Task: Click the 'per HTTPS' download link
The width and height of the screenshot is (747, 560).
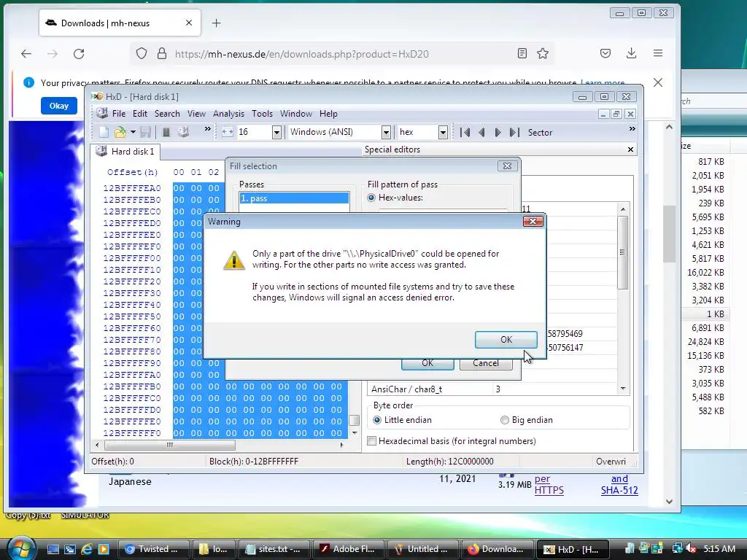Action: click(549, 485)
